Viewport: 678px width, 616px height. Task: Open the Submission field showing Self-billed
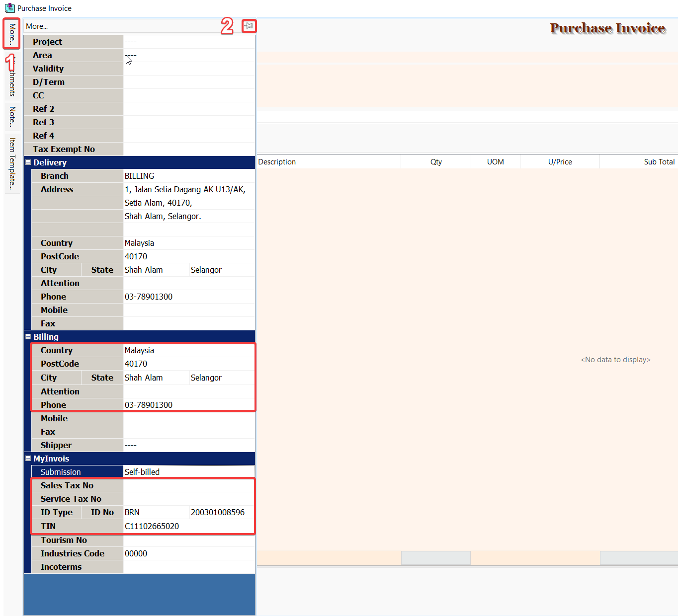[x=189, y=472]
